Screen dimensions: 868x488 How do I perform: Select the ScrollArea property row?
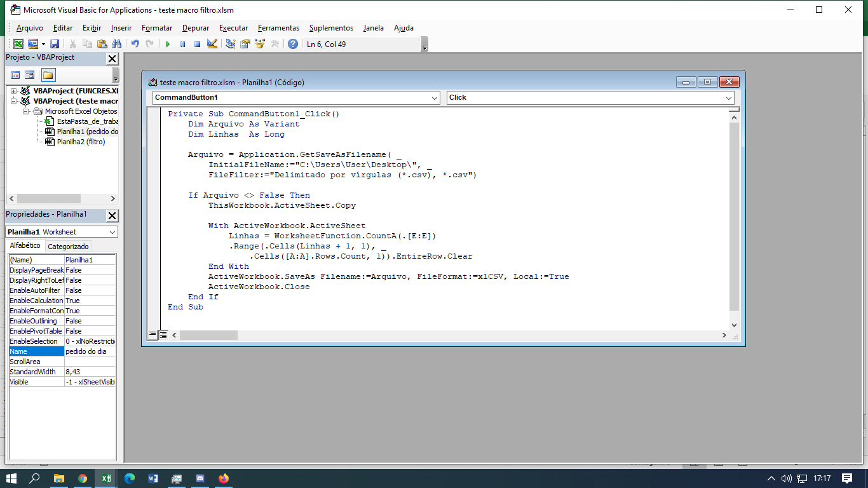(62, 362)
